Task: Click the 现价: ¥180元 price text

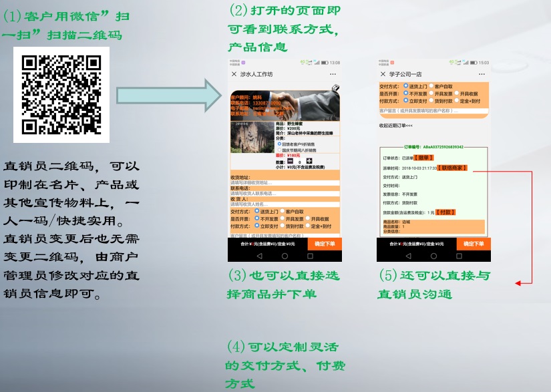Action: click(288, 155)
